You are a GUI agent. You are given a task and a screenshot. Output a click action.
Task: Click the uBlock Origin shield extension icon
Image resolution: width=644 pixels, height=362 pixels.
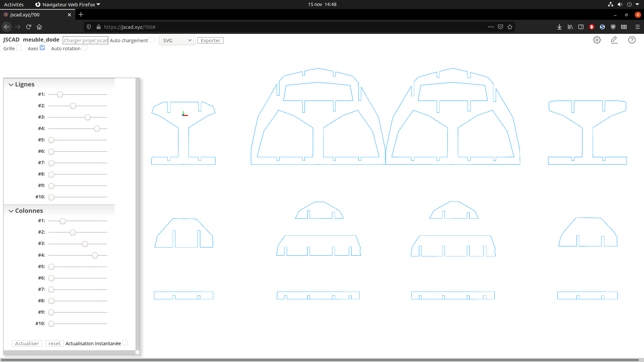(x=613, y=27)
